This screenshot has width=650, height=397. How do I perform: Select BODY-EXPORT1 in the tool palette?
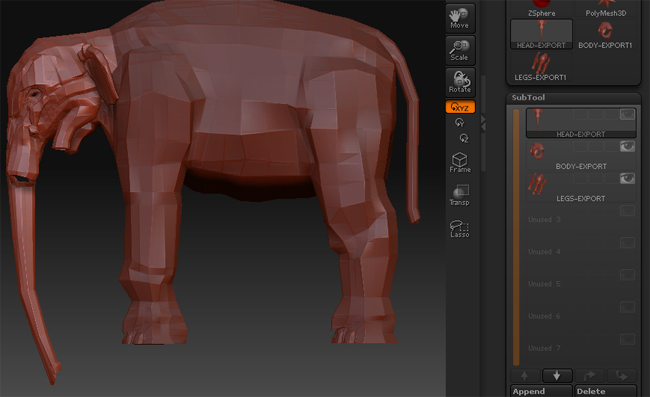click(605, 34)
